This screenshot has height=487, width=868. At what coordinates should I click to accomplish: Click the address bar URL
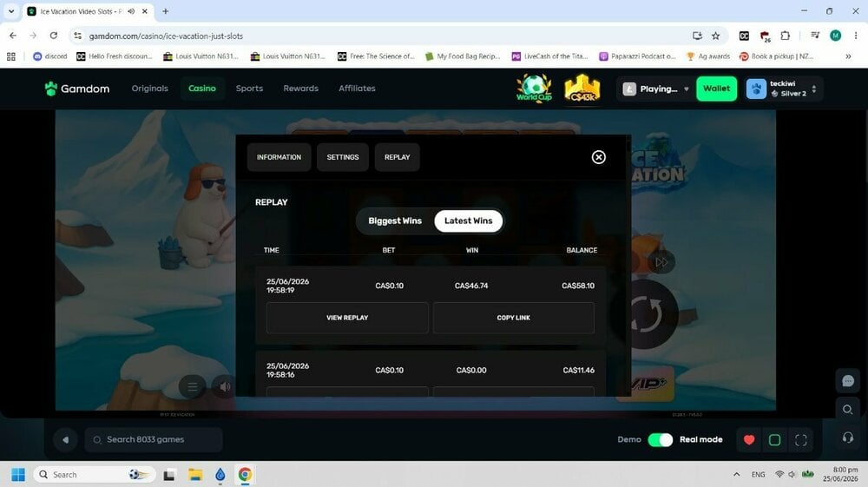(166, 36)
